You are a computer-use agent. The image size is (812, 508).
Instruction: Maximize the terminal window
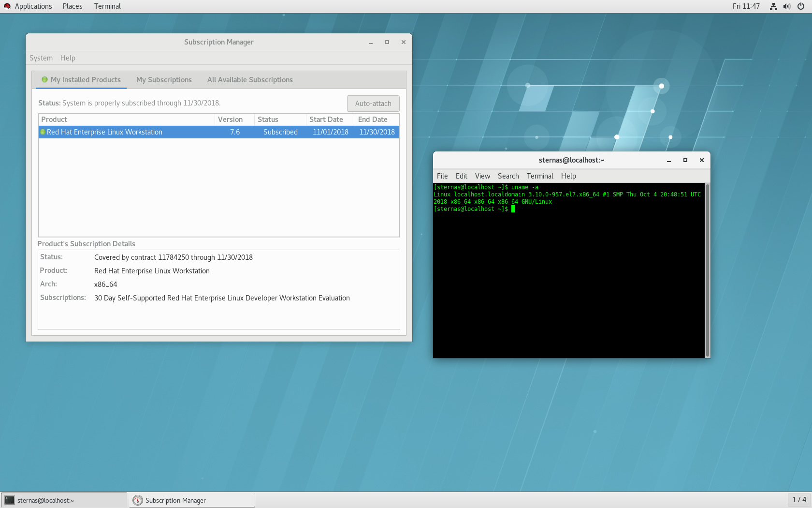(685, 161)
